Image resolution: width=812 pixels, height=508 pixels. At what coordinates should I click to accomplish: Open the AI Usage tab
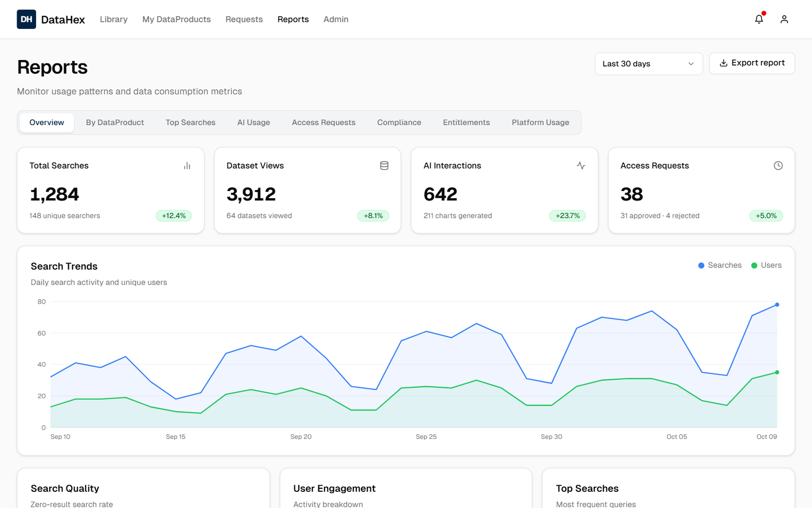click(254, 122)
